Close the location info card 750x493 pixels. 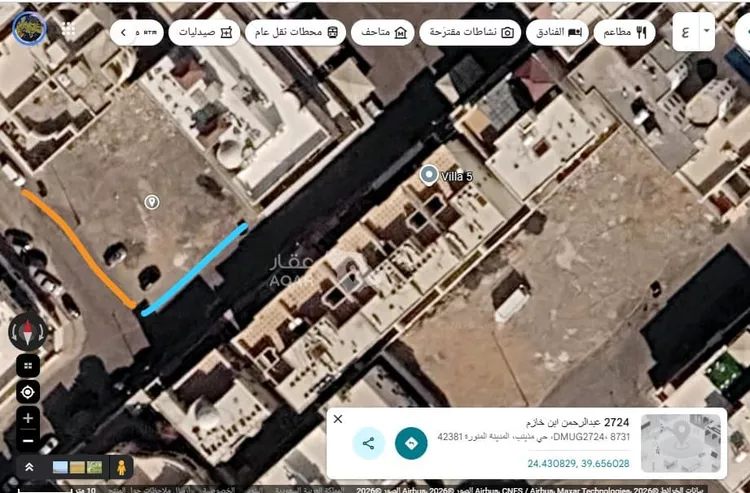tap(338, 419)
